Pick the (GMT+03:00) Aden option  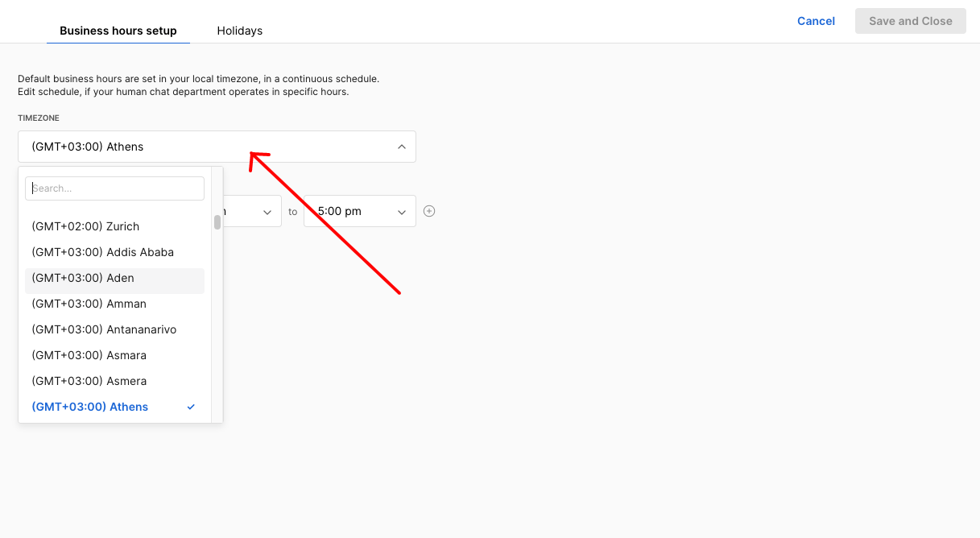(x=83, y=278)
